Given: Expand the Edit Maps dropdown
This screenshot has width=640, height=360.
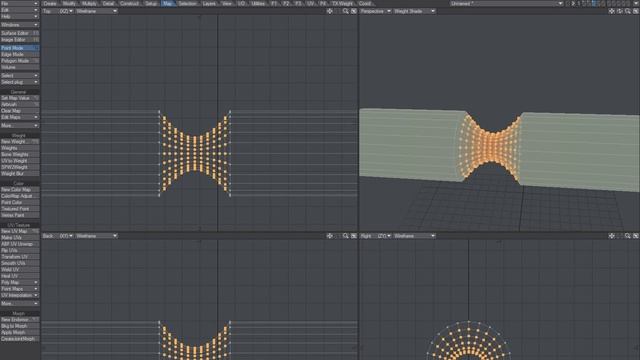Looking at the screenshot, I should (20, 117).
